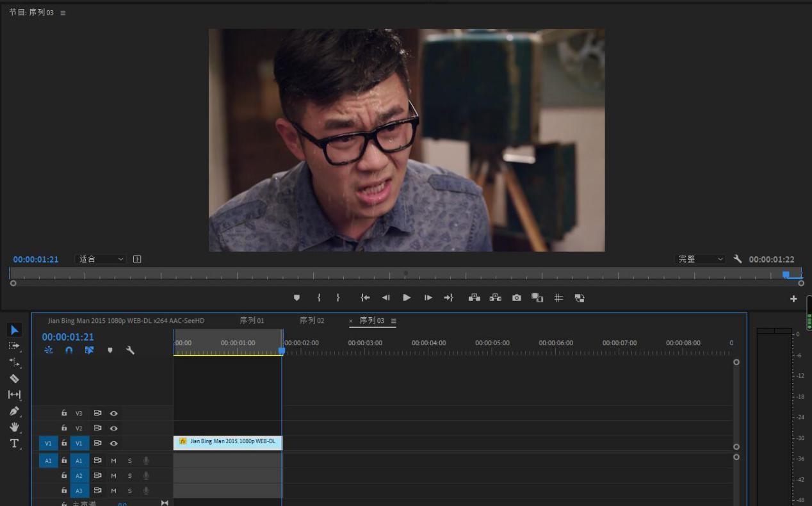Toggle track lock on V2
This screenshot has height=506, width=812.
pos(64,428)
